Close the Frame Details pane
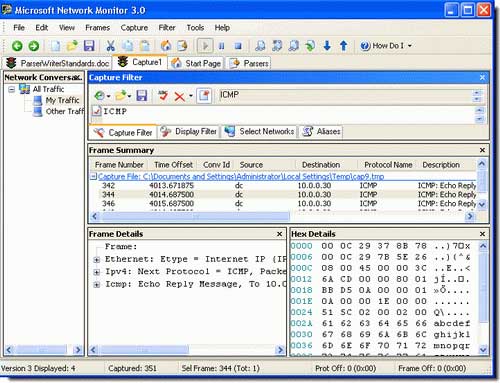500x383 pixels. 279,234
